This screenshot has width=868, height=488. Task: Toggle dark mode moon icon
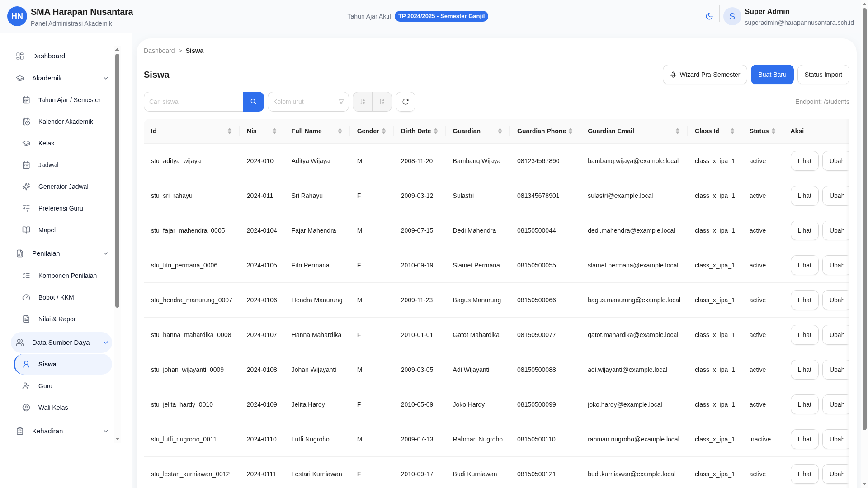click(709, 16)
